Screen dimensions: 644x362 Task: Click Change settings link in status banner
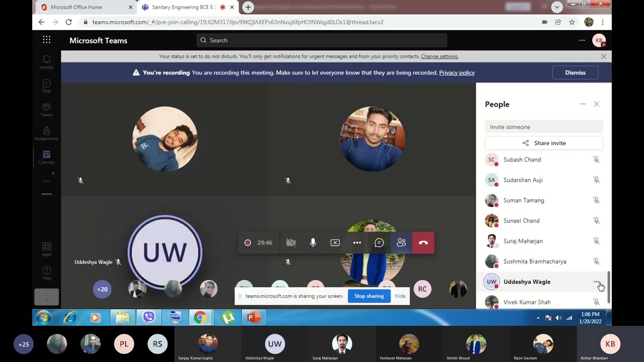pos(440,56)
